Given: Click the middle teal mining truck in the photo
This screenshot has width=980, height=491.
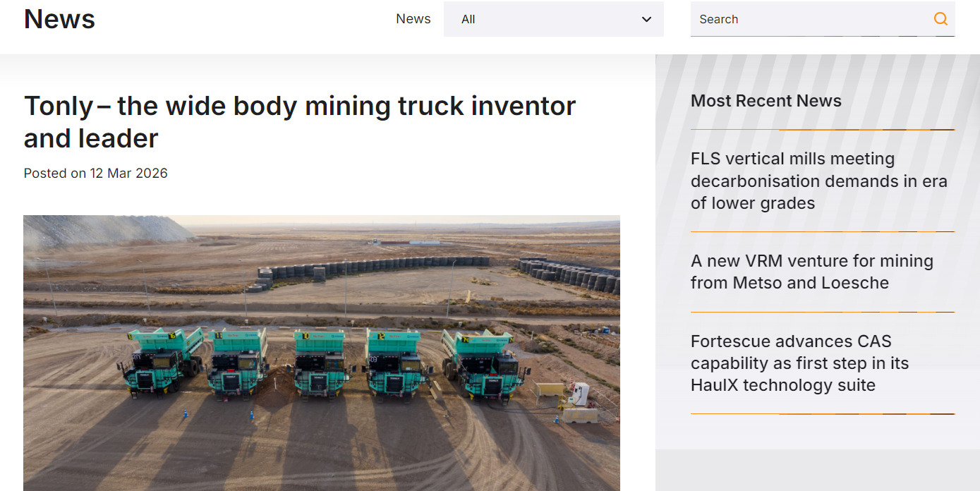Looking at the screenshot, I should pos(321,363).
